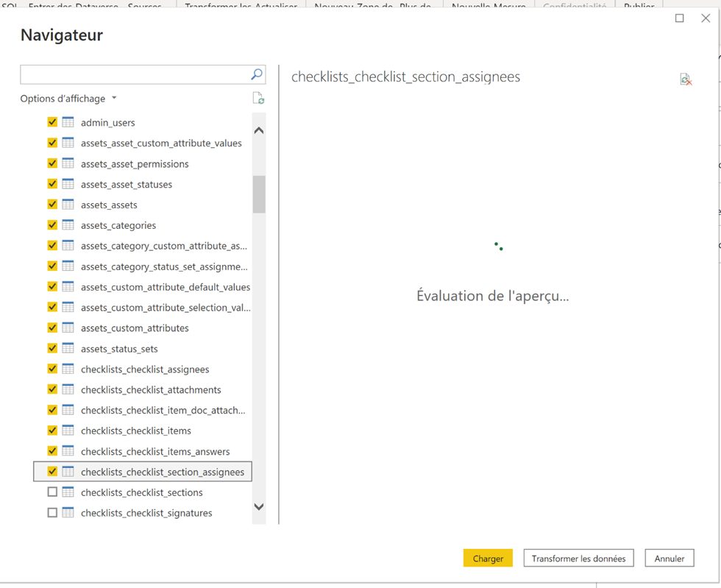Click the table icon beside assets_custom_attributes

click(68, 327)
